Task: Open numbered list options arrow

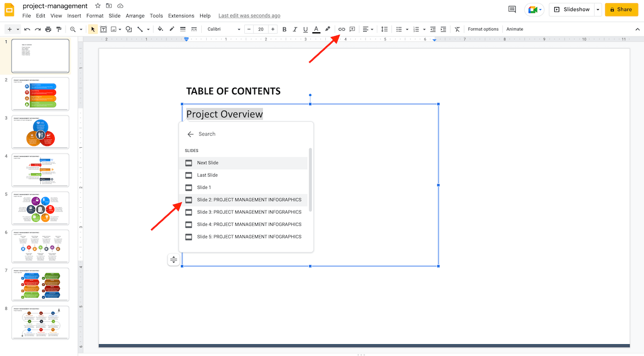Action: coord(424,29)
